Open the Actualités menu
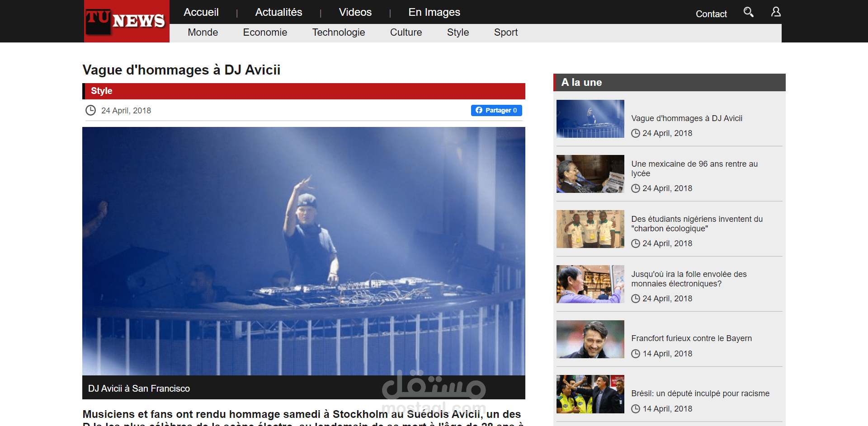 pyautogui.click(x=278, y=12)
